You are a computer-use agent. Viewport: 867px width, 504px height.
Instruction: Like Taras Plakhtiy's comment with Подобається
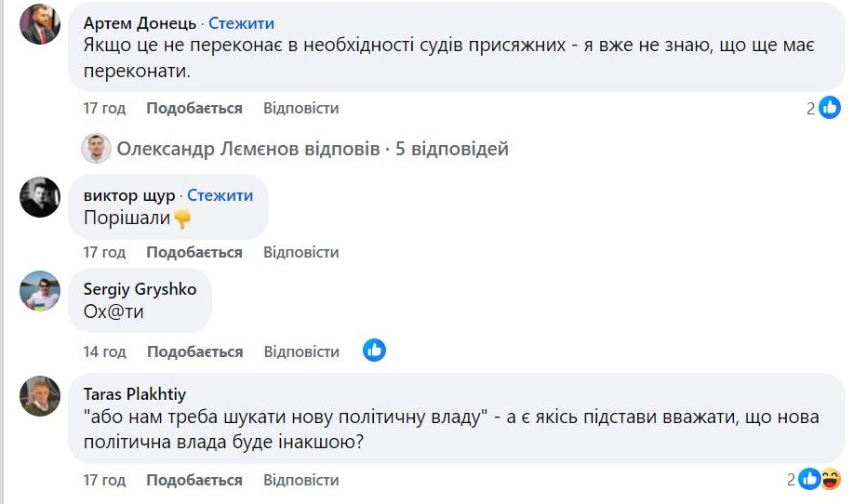pos(194,480)
